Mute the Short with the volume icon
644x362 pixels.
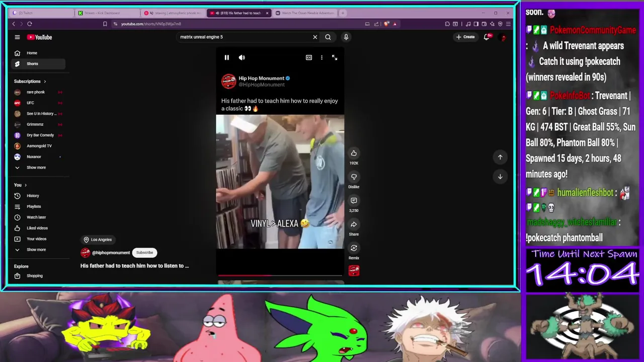tap(242, 57)
